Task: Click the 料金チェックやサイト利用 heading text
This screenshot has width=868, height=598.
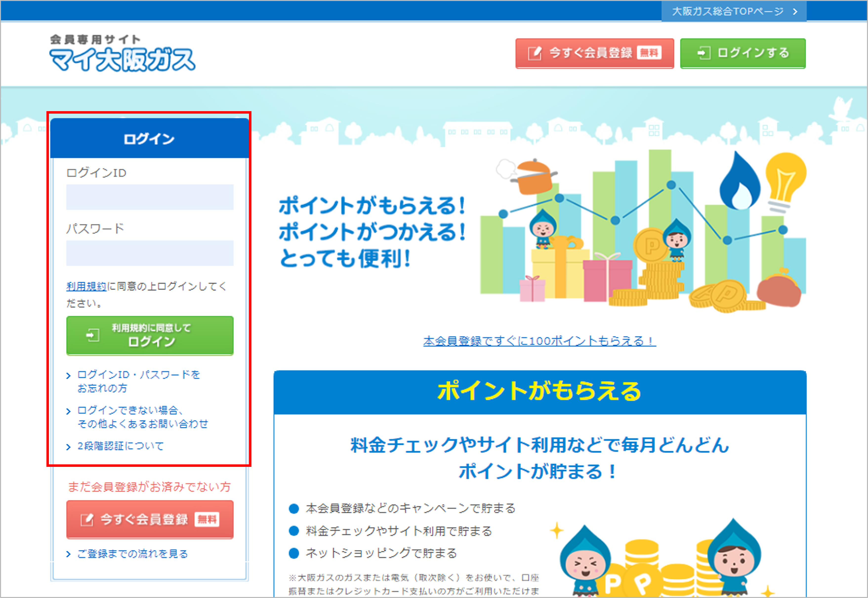Action: pyautogui.click(x=539, y=458)
